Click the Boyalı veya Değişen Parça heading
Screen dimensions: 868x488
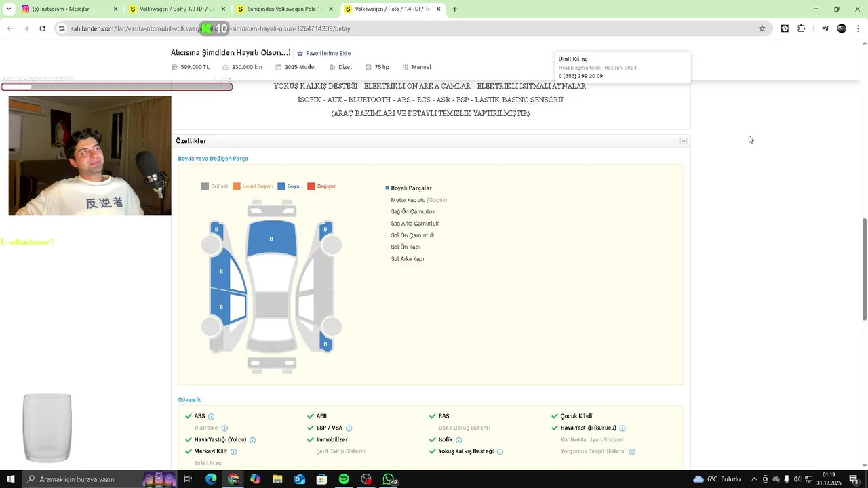pos(213,159)
